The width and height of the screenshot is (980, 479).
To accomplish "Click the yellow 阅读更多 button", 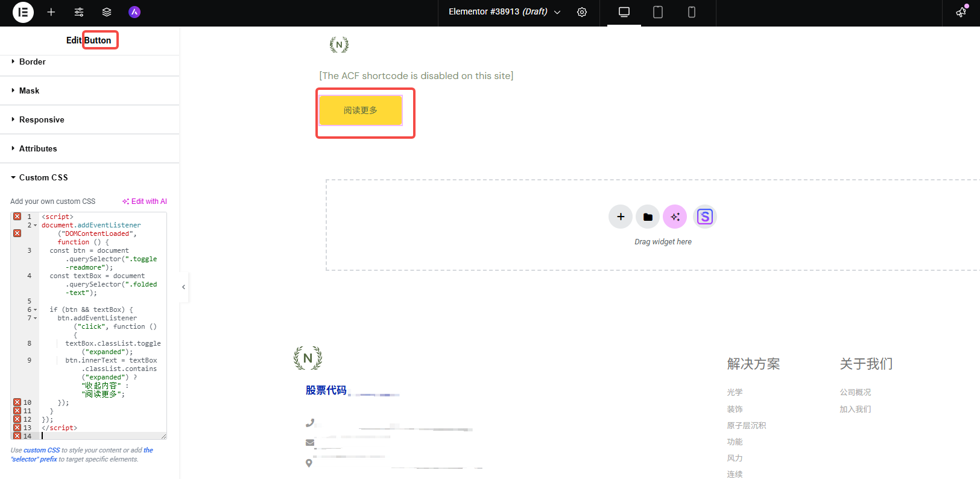I will click(361, 110).
